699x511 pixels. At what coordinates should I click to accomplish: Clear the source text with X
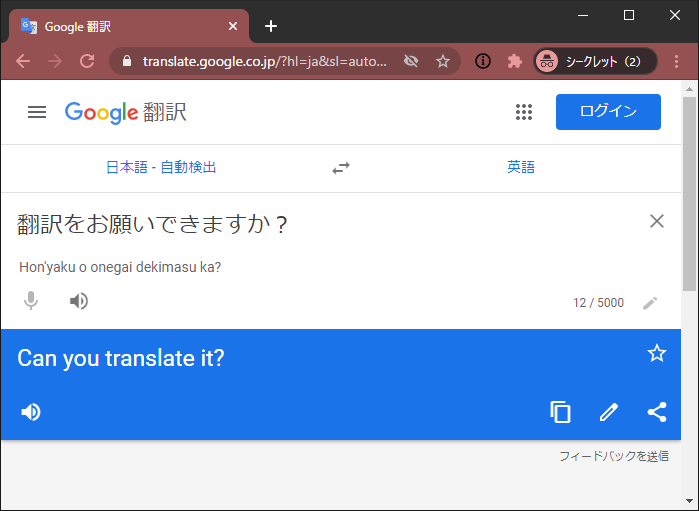tap(657, 222)
